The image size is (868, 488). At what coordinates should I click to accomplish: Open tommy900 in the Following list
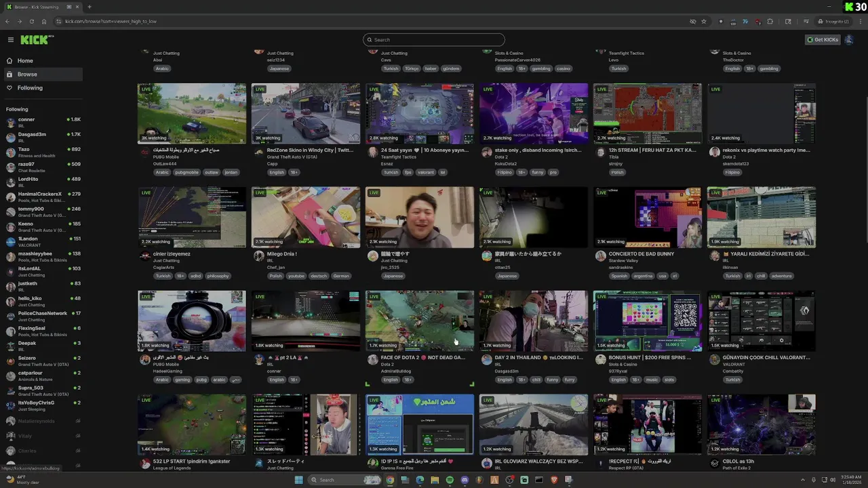42,211
